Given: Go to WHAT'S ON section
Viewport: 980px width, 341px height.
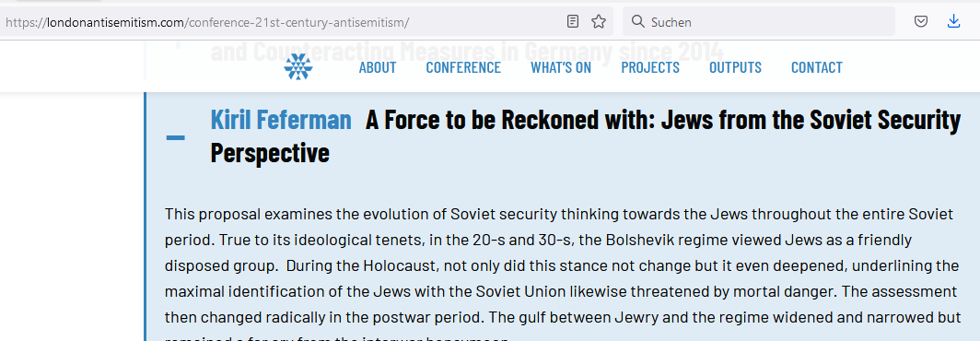Looking at the screenshot, I should [x=561, y=67].
